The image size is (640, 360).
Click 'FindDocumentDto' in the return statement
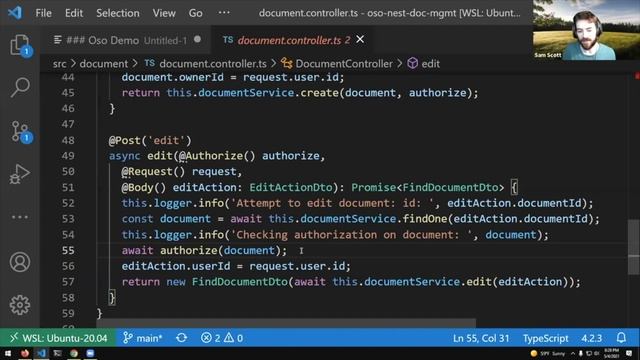[240, 282]
